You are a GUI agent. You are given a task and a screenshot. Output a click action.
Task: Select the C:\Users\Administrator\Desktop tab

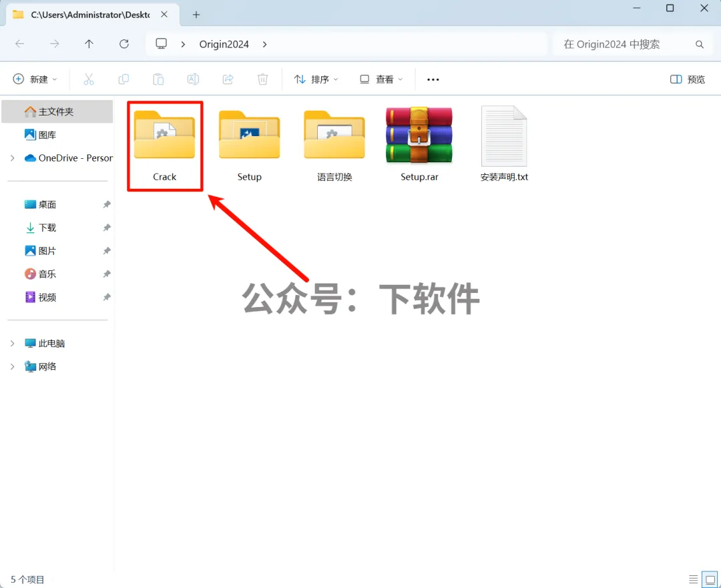93,15
